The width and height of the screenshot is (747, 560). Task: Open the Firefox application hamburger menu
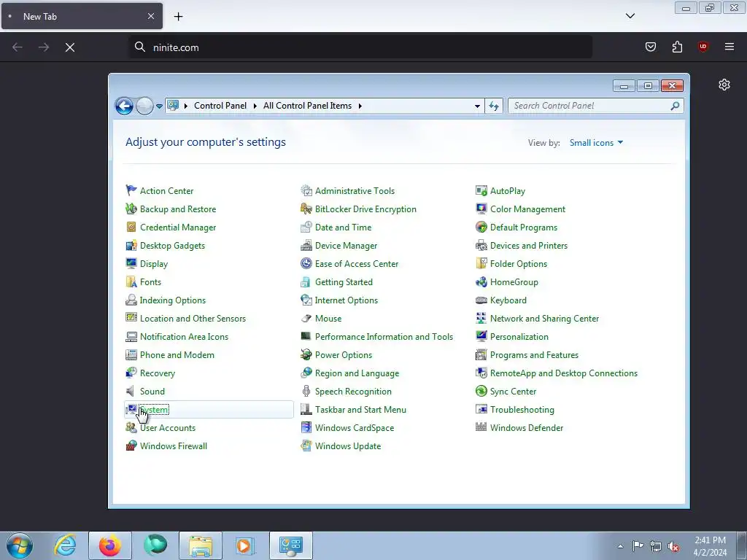click(x=729, y=47)
